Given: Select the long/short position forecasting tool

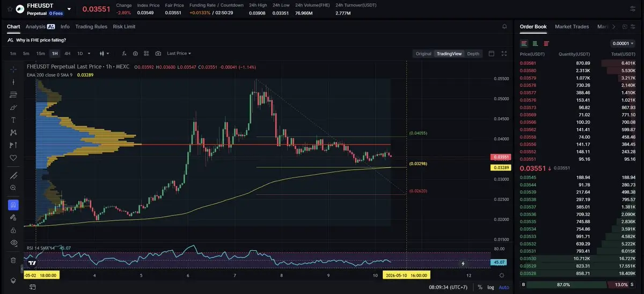Looking at the screenshot, I should tap(13, 145).
